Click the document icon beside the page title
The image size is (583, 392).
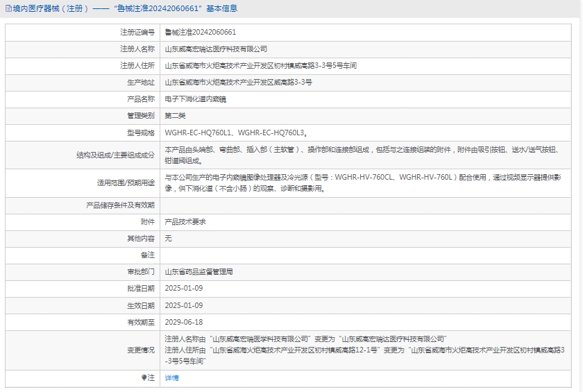[8, 9]
